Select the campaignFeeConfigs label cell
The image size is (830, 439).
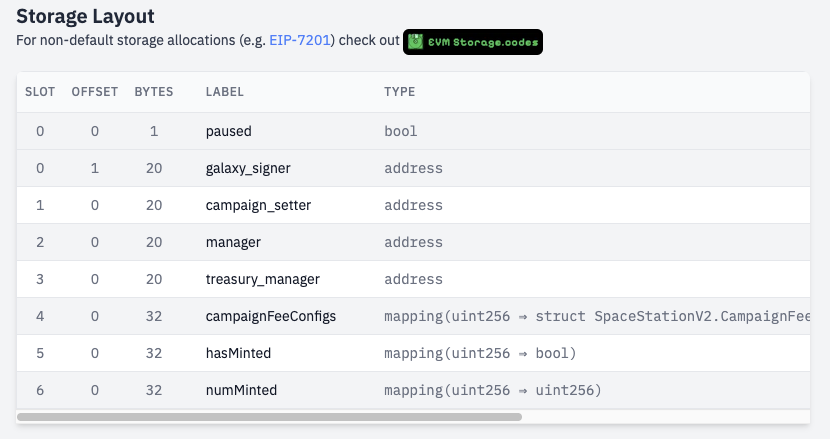[270, 316]
